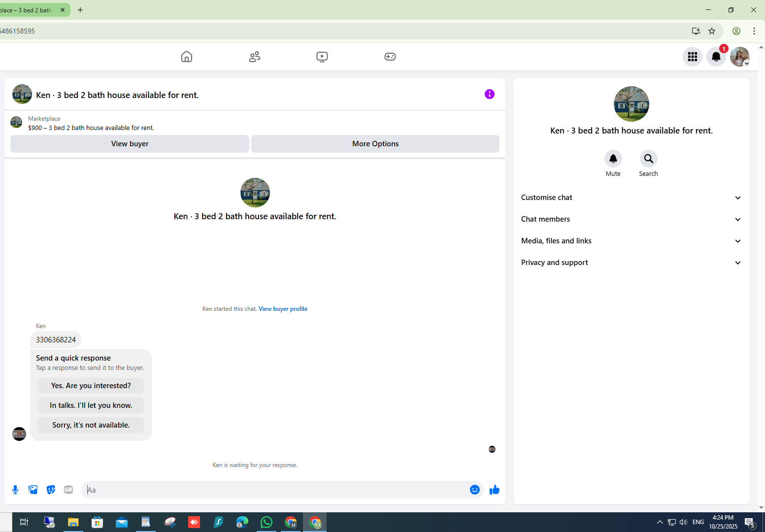Click the purple conversation information icon

(490, 94)
